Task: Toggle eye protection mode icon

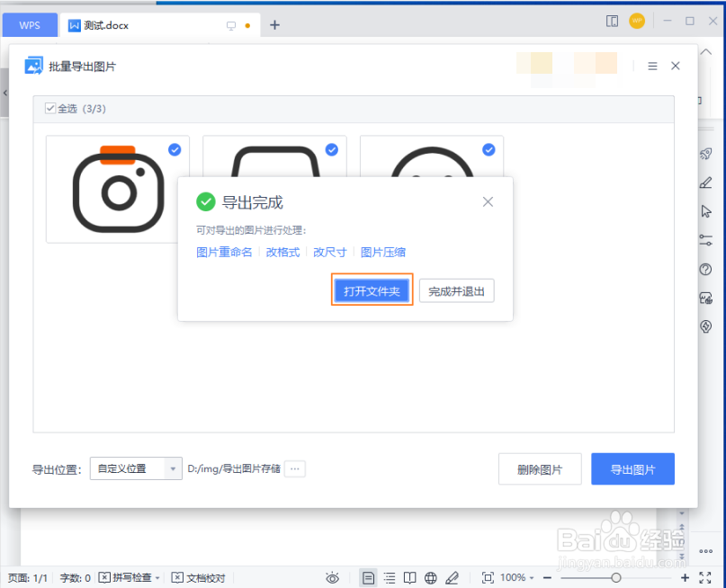Action: [x=332, y=577]
